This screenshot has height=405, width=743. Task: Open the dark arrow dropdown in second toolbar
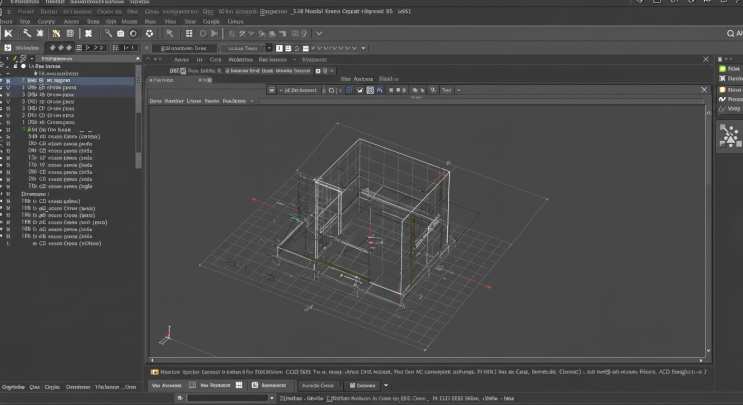[269, 48]
